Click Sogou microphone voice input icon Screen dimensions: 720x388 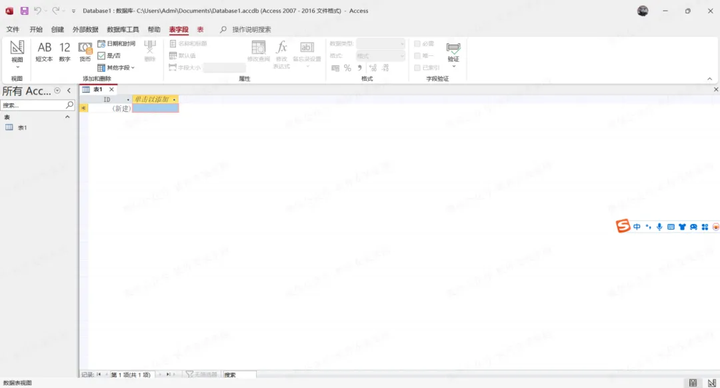tap(659, 227)
